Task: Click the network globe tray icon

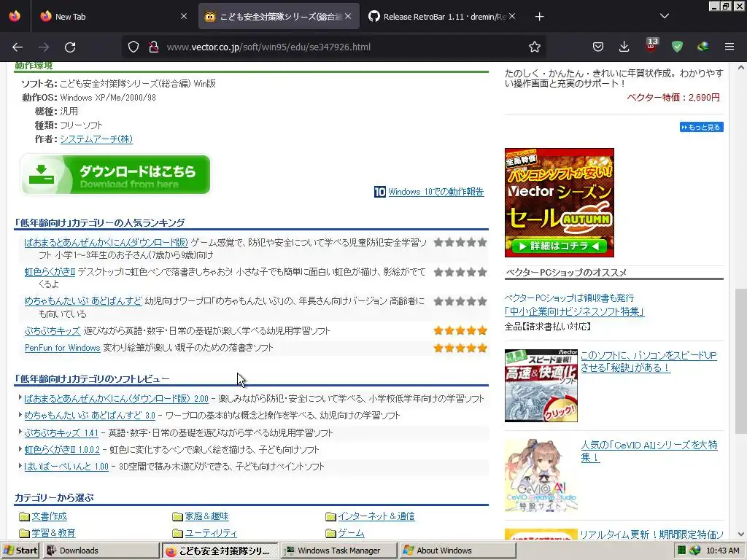Action: coord(695,551)
